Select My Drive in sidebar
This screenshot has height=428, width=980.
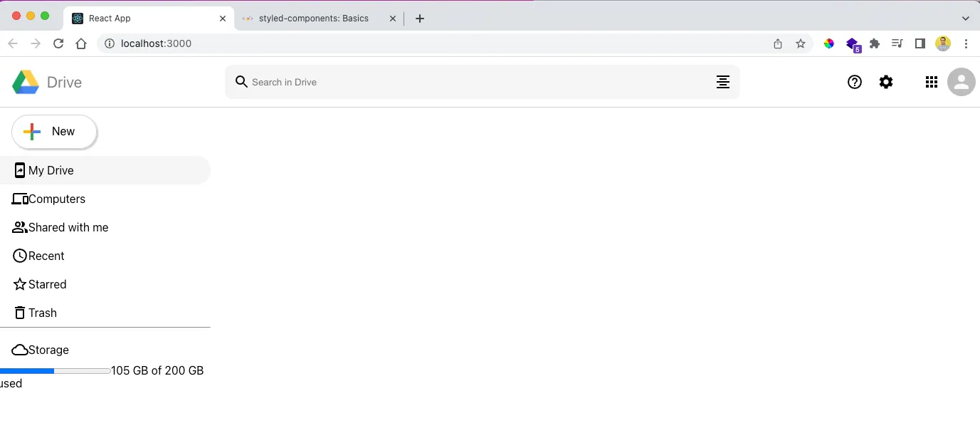[x=105, y=170]
